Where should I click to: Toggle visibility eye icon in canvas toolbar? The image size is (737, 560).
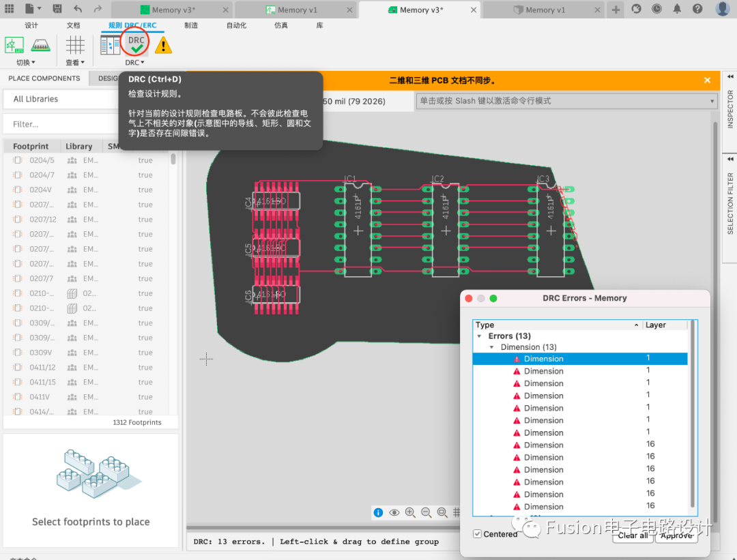(394, 512)
